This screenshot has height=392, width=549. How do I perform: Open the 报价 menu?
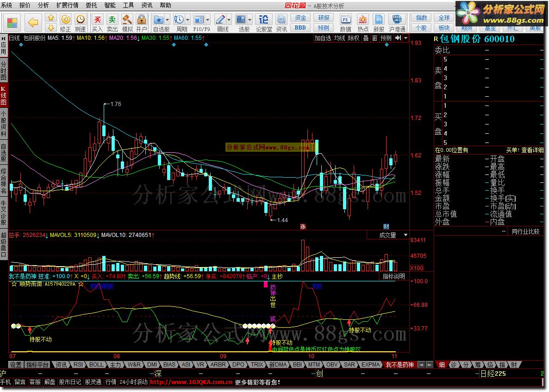pyautogui.click(x=25, y=5)
